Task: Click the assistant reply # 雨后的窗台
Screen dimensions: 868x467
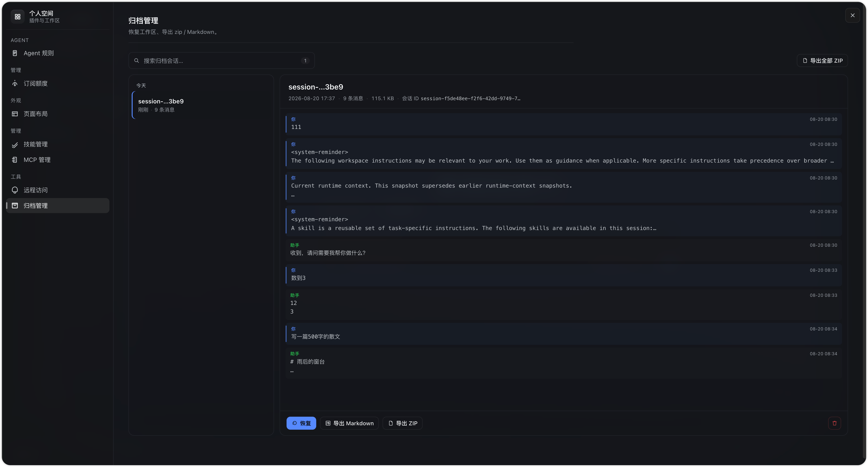Action: 563,363
